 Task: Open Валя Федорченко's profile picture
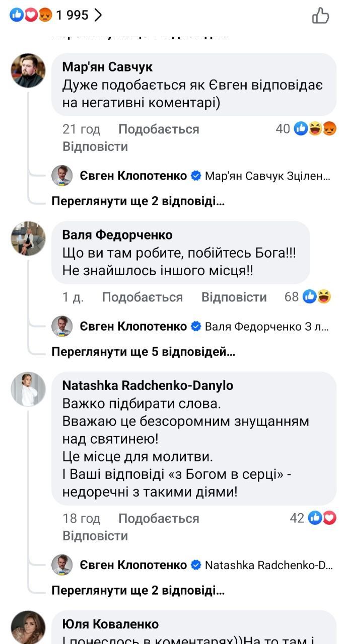(x=28, y=238)
